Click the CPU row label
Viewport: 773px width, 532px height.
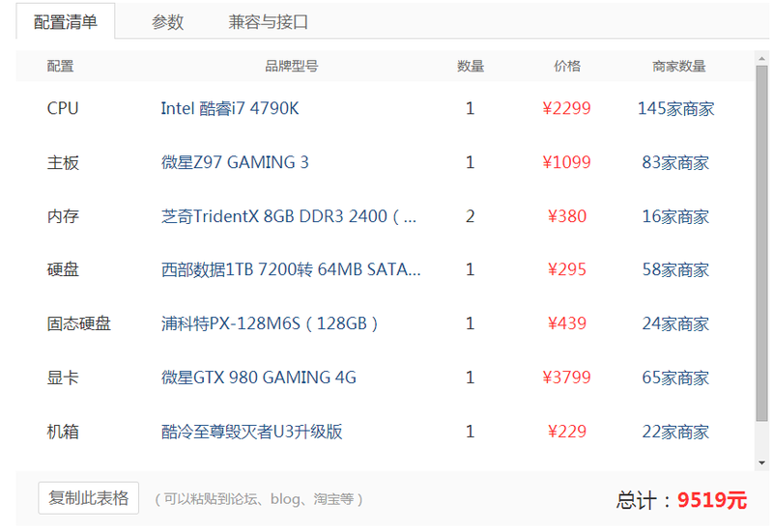[63, 108]
